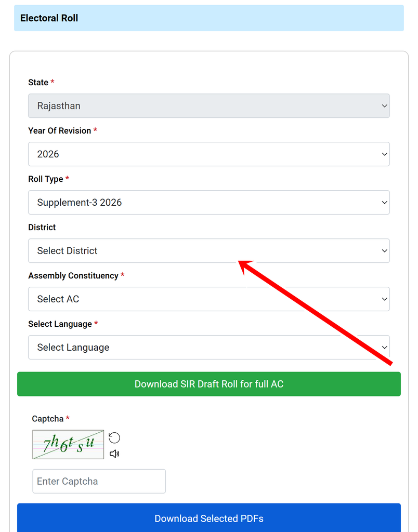Open the Select District dropdown
The image size is (418, 532).
coord(209,251)
